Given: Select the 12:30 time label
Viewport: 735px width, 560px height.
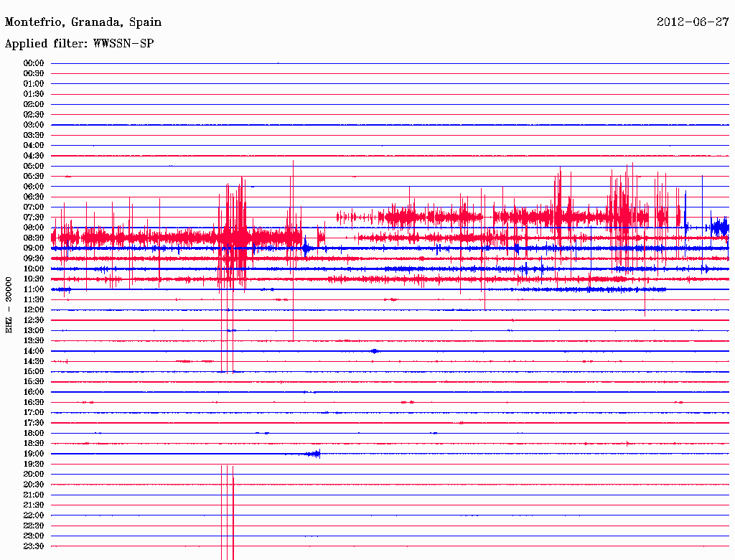Looking at the screenshot, I should coord(34,320).
